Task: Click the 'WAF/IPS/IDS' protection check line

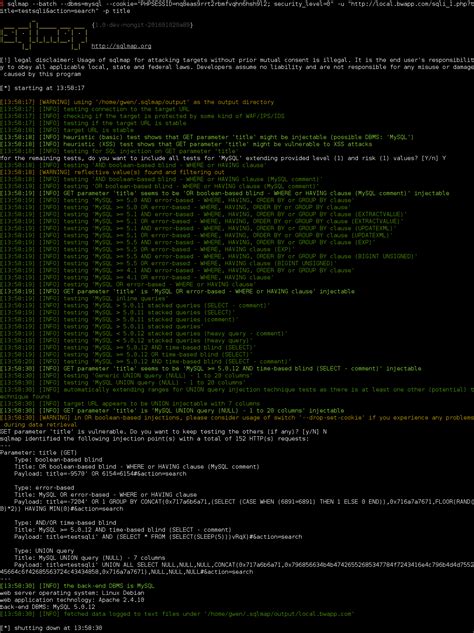Action: (142, 116)
